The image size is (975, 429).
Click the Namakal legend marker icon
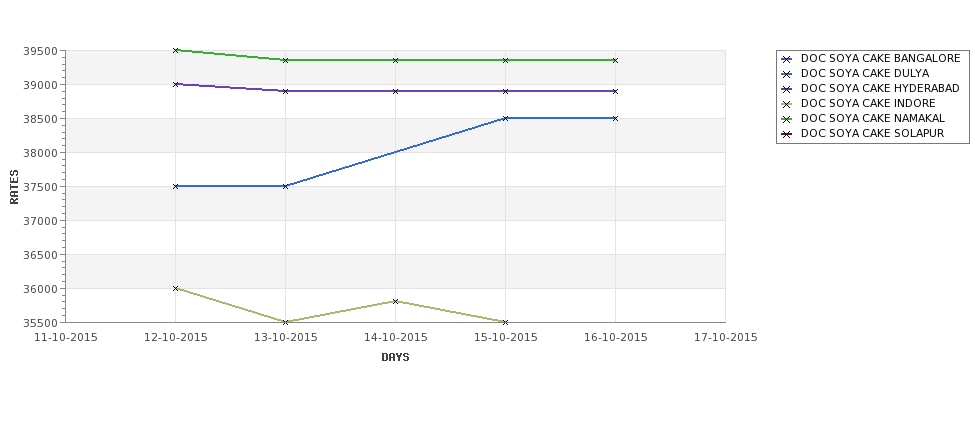[x=787, y=119]
